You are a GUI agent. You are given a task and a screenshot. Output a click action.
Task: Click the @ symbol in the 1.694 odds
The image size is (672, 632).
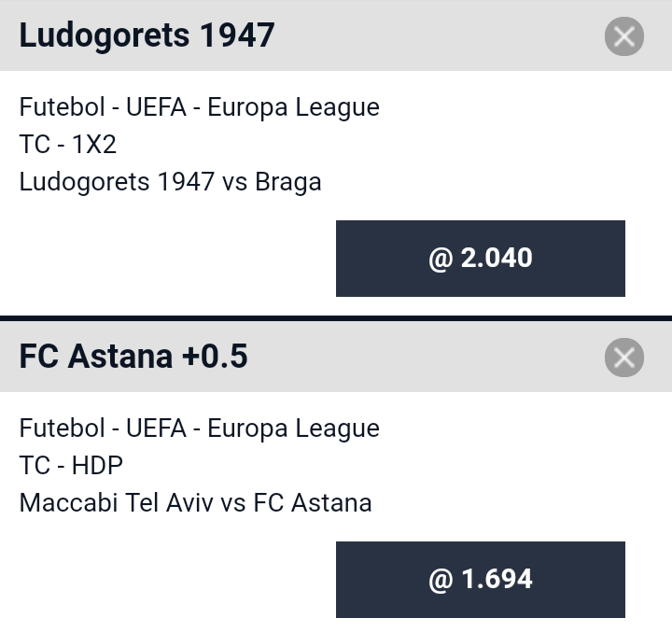click(x=441, y=581)
